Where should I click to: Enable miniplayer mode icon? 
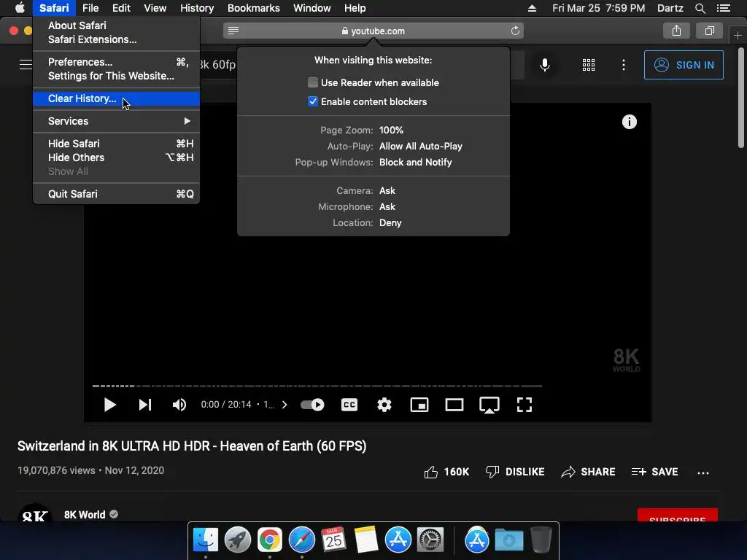point(419,405)
